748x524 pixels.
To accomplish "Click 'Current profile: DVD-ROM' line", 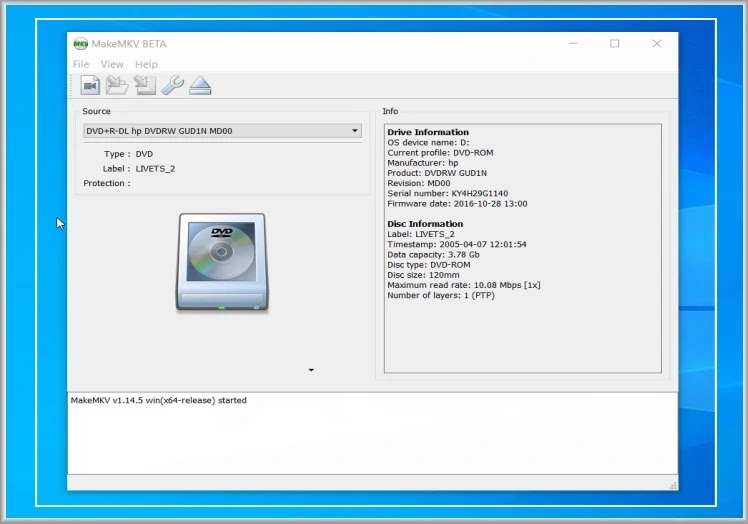I will (x=440, y=153).
